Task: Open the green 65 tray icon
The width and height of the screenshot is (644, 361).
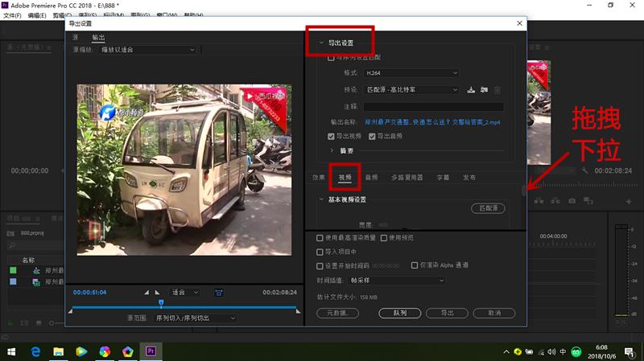Action: [576, 352]
